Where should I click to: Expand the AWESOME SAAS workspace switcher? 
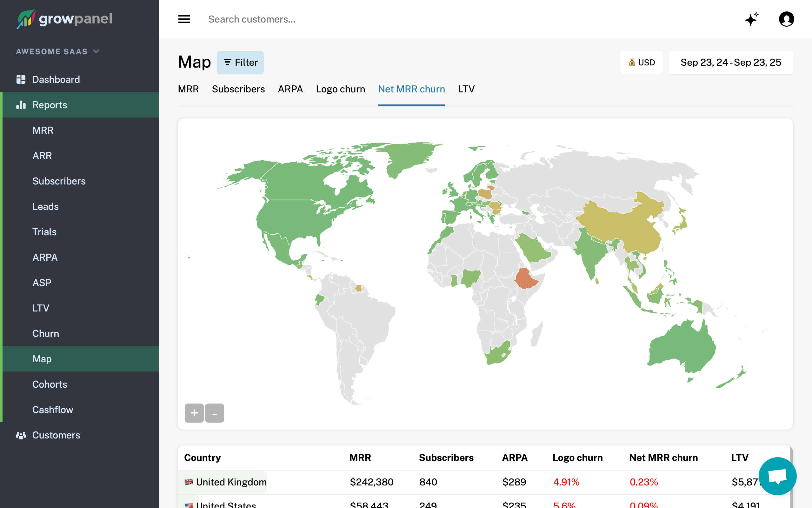click(x=97, y=51)
